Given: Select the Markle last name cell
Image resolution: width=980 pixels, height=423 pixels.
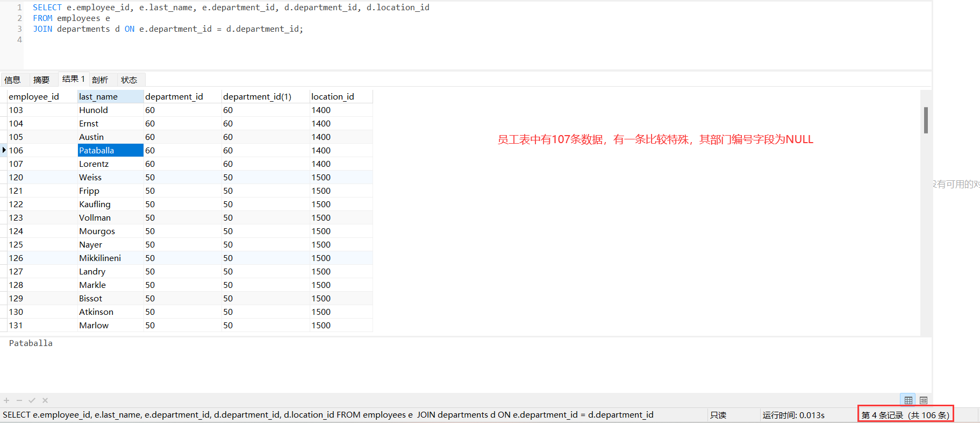Looking at the screenshot, I should coord(110,285).
